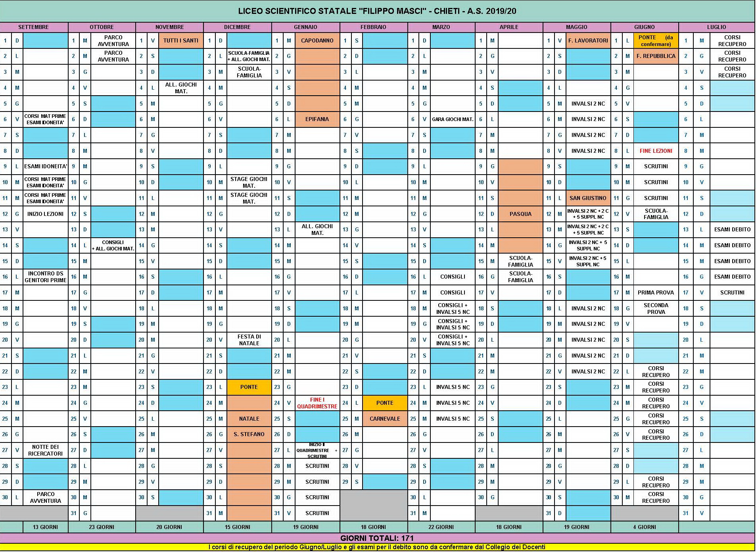This screenshot has height=552, width=756.
Task: Click the FEBBRAIO month header
Action: 374,27
